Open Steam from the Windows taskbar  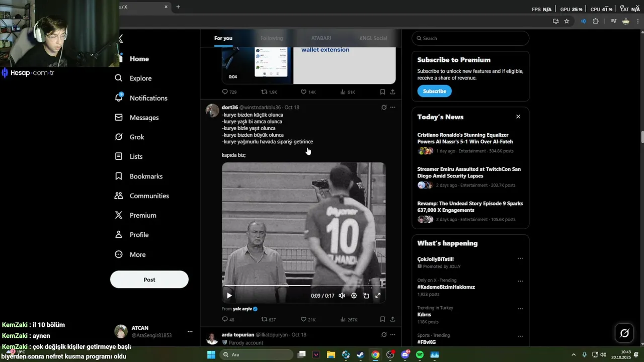tap(360, 354)
